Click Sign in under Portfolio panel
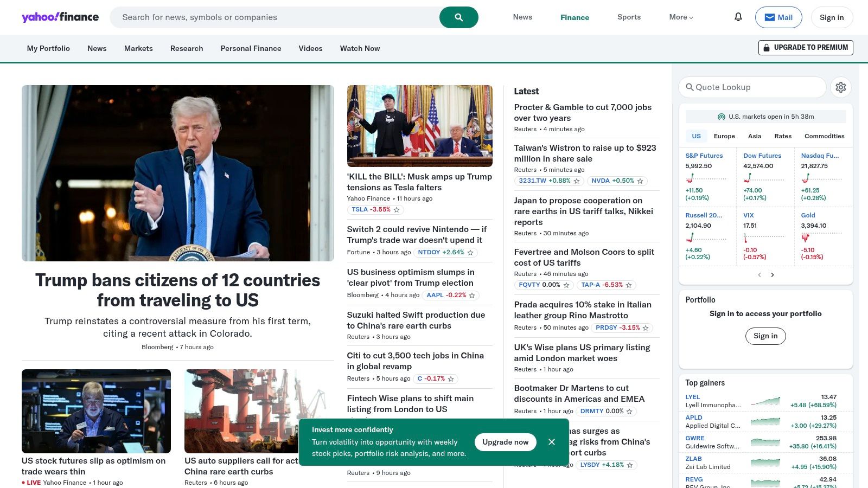 pos(765,336)
